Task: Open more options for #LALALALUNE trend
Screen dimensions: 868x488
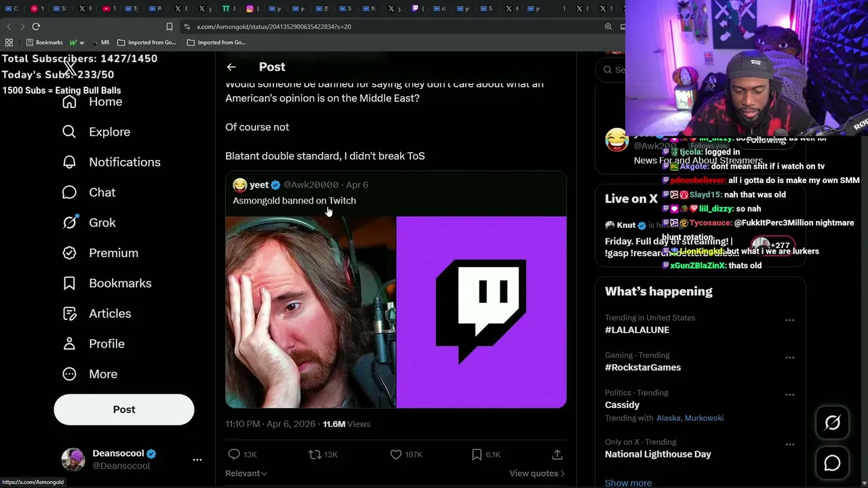Action: tap(789, 320)
